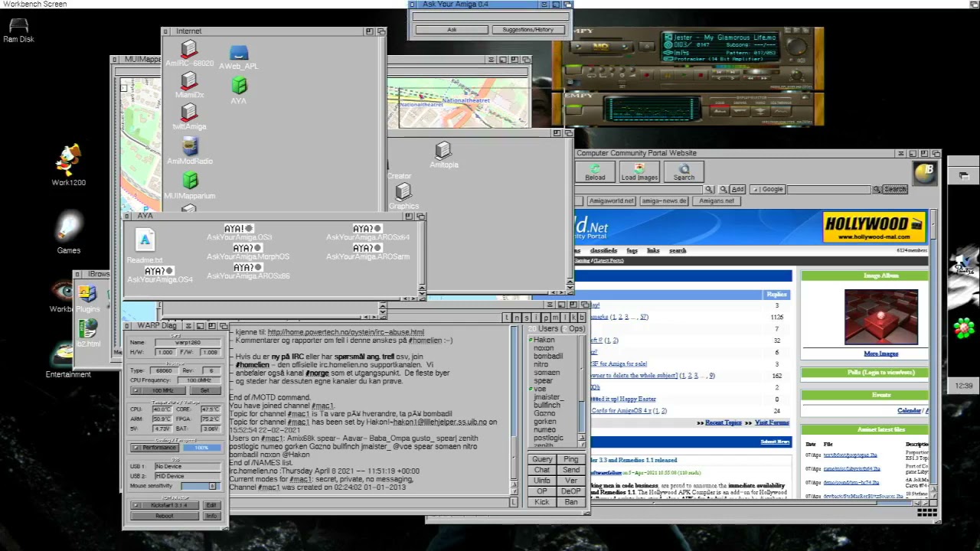Click the Hollywood banner advertisement
The image size is (980, 551).
874,228
